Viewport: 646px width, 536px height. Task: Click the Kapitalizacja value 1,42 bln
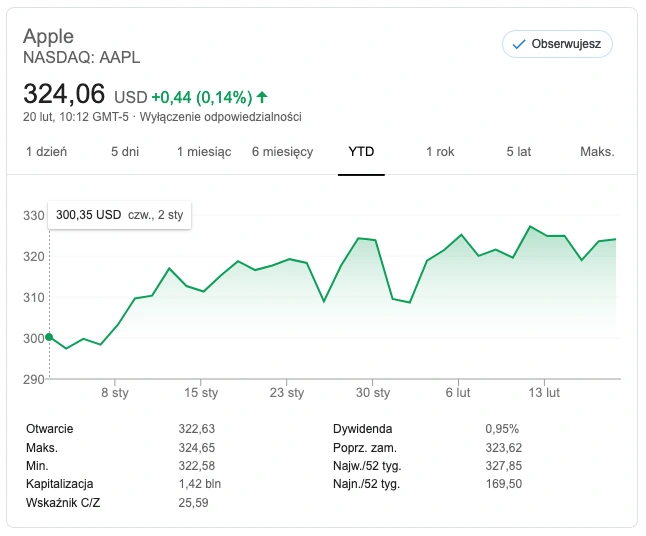pyautogui.click(x=200, y=484)
